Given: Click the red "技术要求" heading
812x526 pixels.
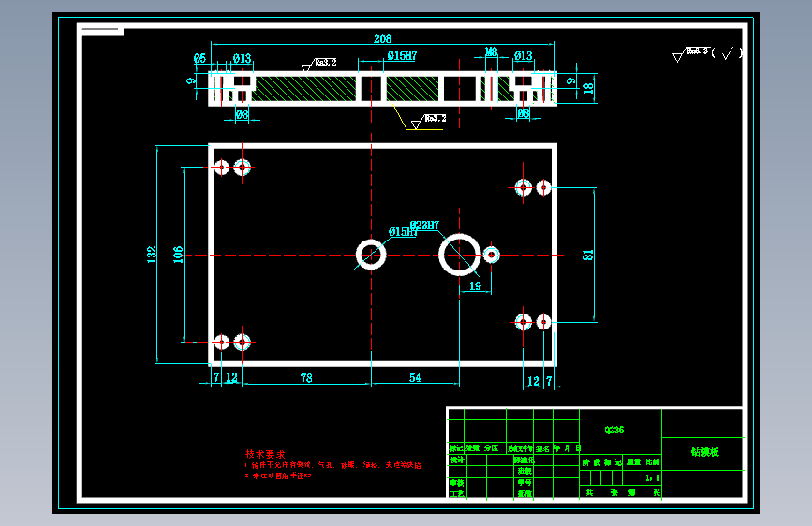Looking at the screenshot, I should (265, 454).
